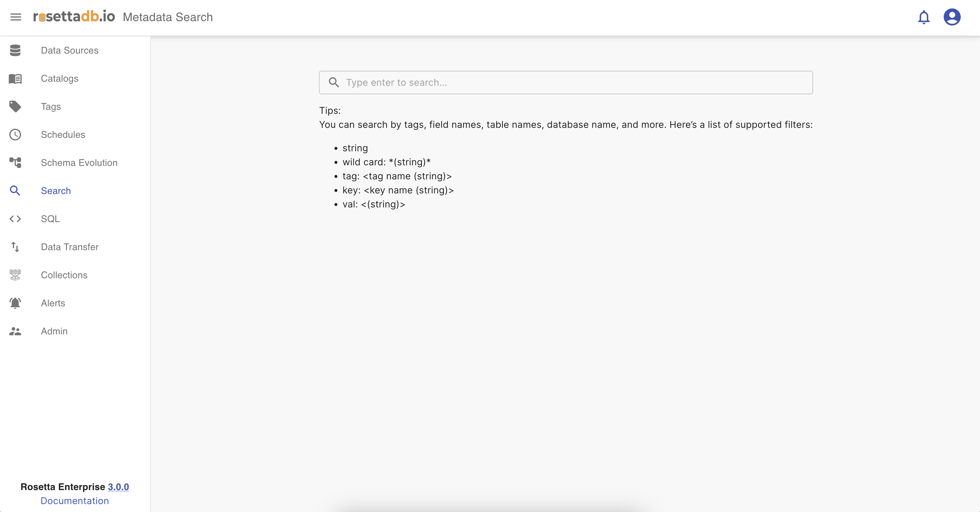
Task: Open the Documentation link
Action: point(75,501)
